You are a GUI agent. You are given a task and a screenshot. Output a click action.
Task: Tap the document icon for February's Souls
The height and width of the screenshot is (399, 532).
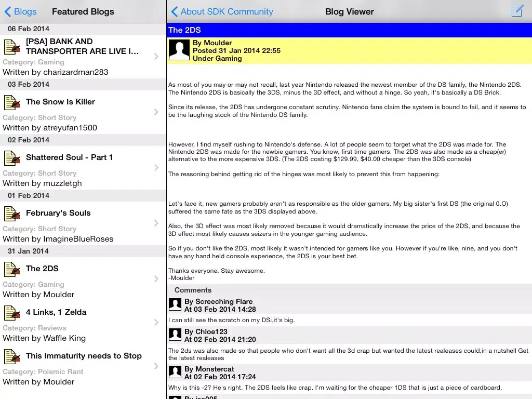click(x=12, y=214)
